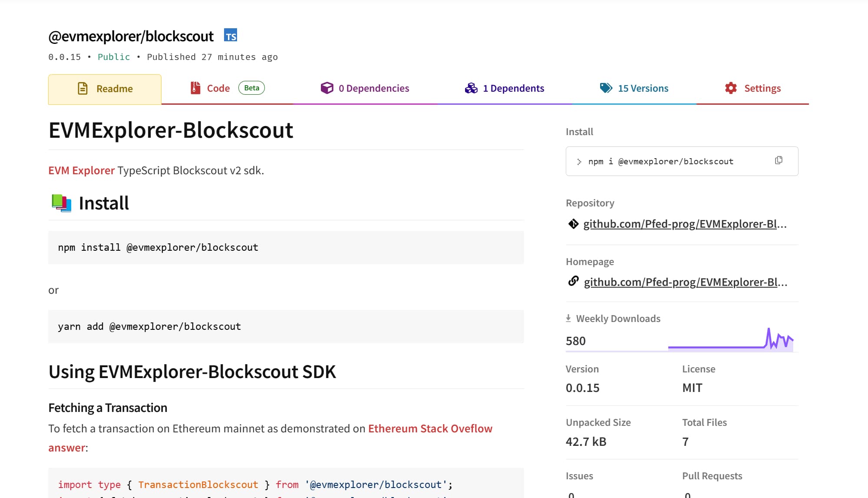The width and height of the screenshot is (868, 498).
Task: Click the Dependents cubes icon
Action: pos(471,88)
